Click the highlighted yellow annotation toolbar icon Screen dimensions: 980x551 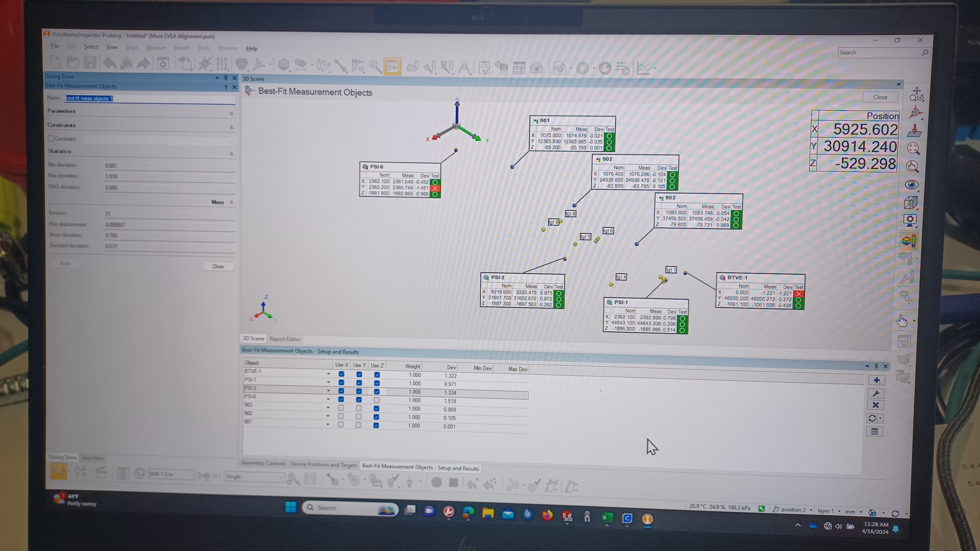click(x=392, y=67)
